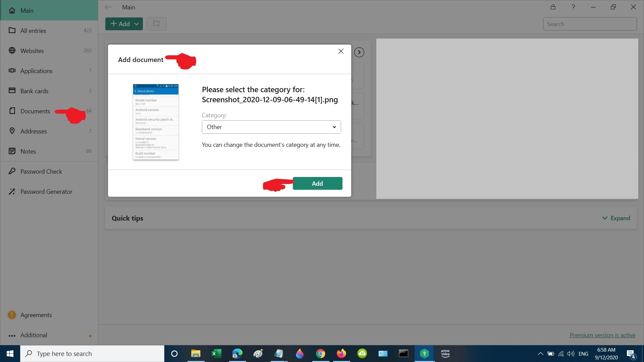644x362 pixels.
Task: Open the Documents icon in sidebar
Action: 12,111
